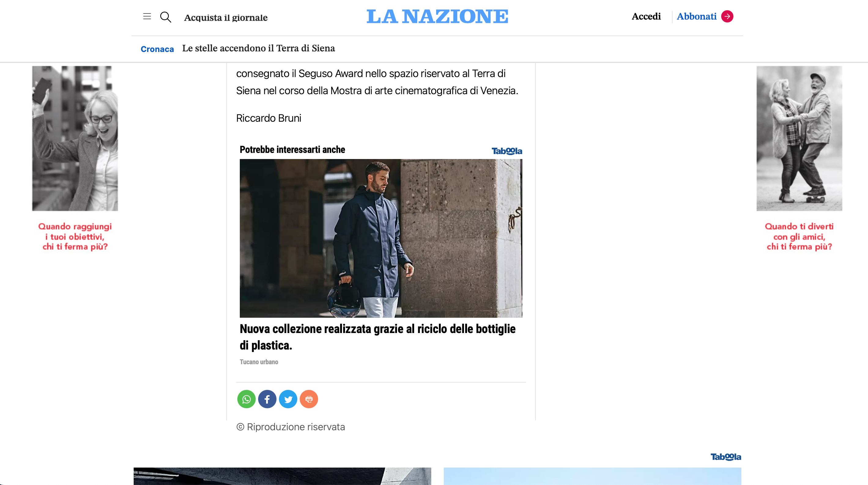Click the LA NAZIONE logo

(437, 16)
